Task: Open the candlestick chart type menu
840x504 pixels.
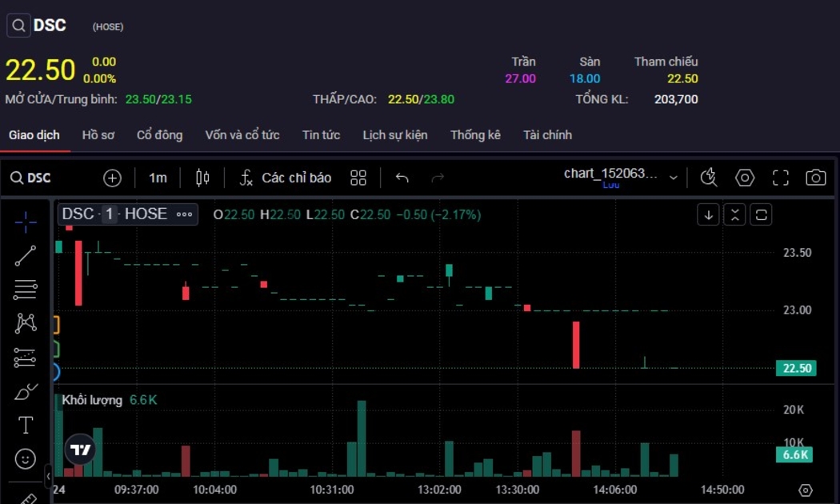Action: click(202, 178)
